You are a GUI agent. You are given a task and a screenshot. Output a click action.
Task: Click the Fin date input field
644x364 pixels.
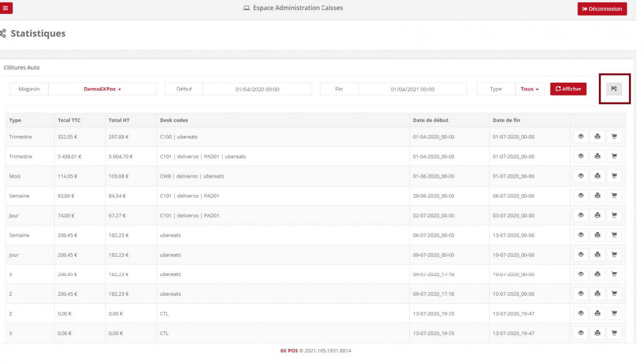tap(412, 89)
